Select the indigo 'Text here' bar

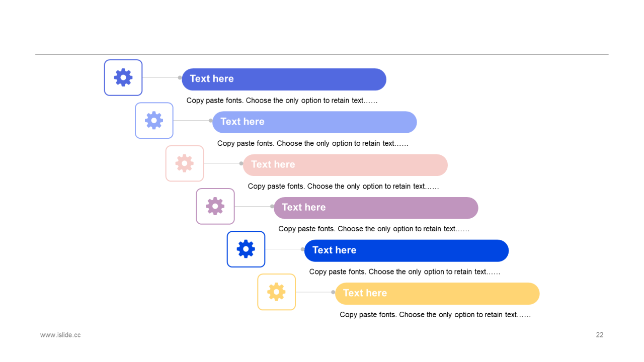(284, 79)
